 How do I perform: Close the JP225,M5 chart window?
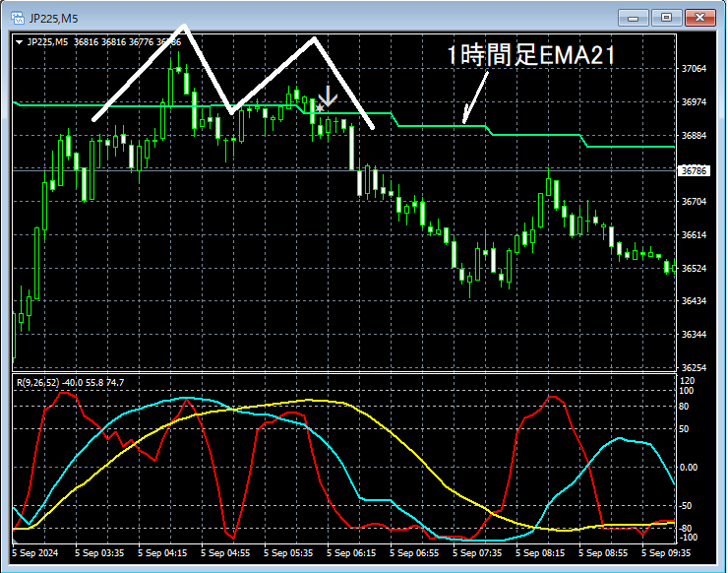700,18
